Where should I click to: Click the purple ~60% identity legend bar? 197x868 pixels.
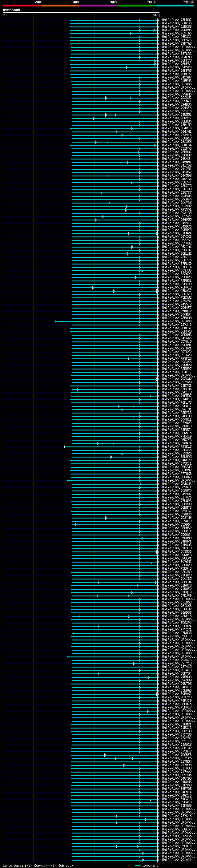click(x=99, y=6)
